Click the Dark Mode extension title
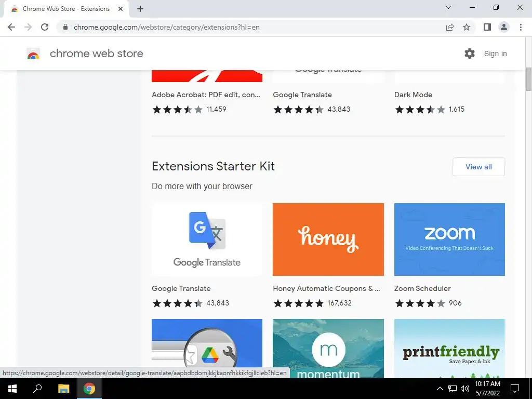This screenshot has width=532, height=399. (413, 95)
